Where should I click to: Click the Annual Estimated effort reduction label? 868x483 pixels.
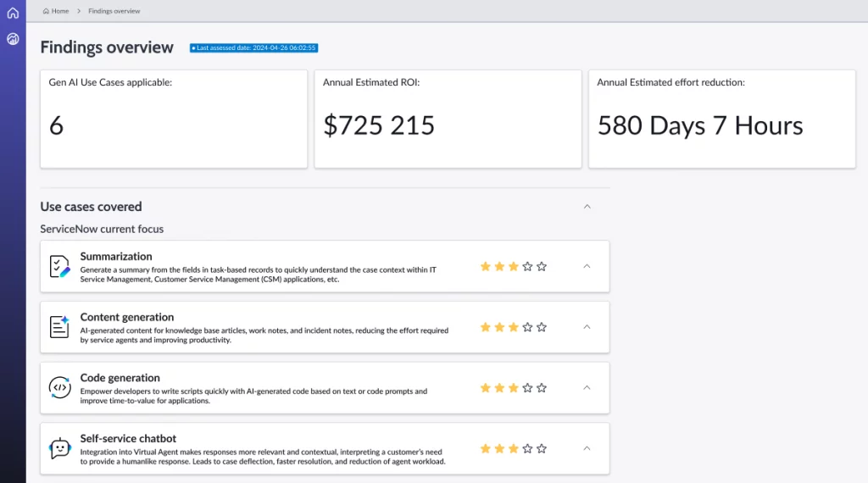click(670, 82)
